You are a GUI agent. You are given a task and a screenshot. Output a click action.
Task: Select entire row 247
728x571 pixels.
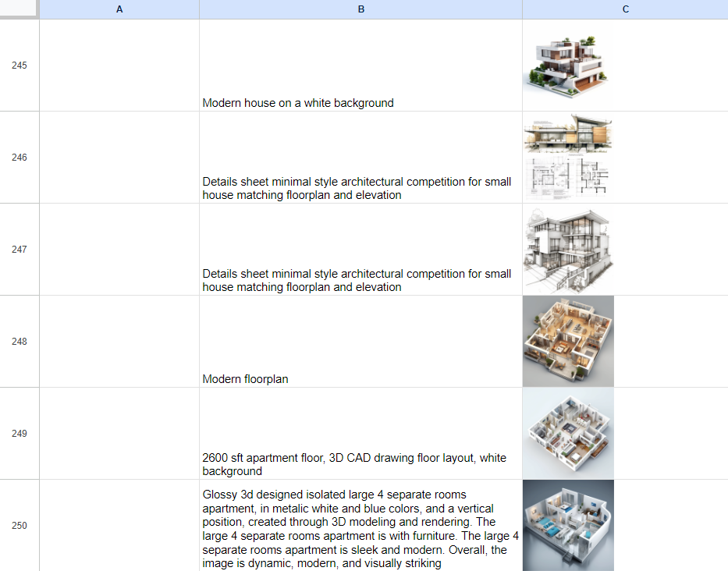19,250
